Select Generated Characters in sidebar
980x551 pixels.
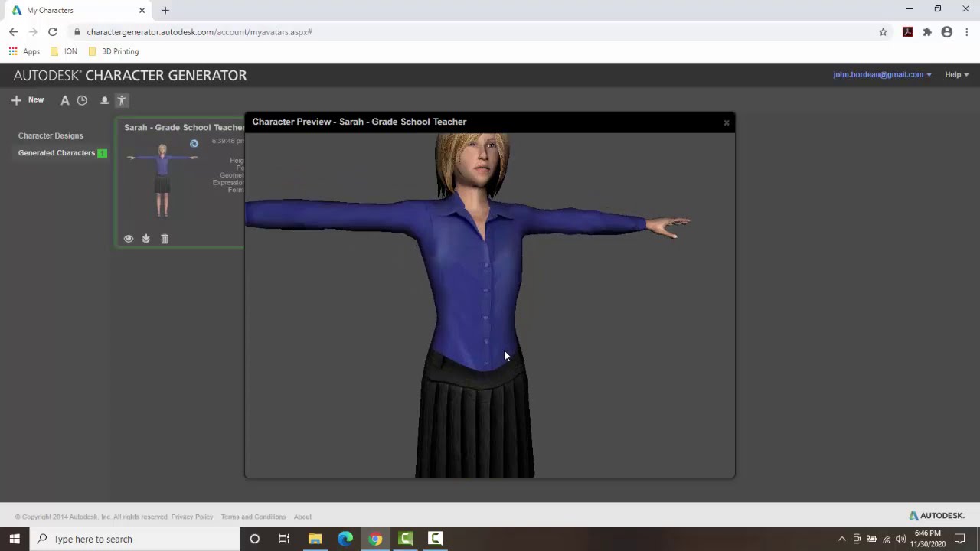point(57,153)
